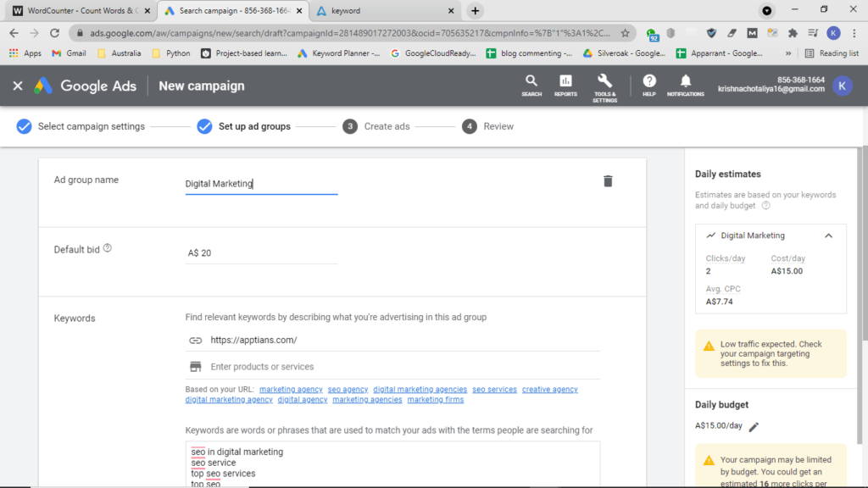Open Google Ads Search tool
868x488 pixels.
click(x=531, y=86)
